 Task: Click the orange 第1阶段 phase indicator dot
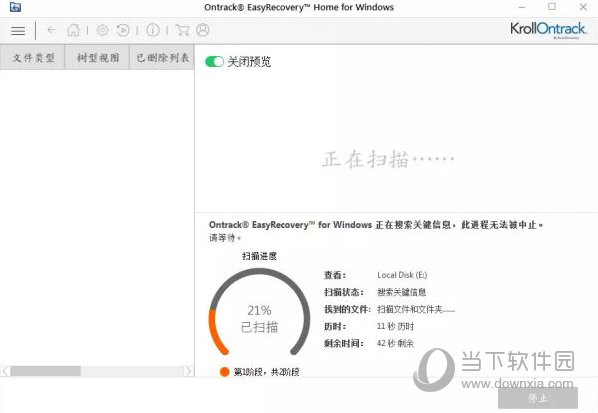[x=225, y=371]
